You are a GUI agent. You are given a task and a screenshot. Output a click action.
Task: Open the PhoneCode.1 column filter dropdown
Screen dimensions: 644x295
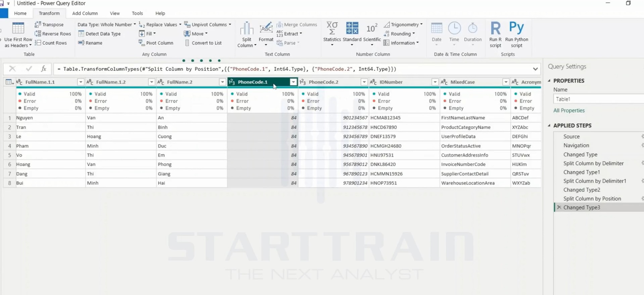click(293, 82)
